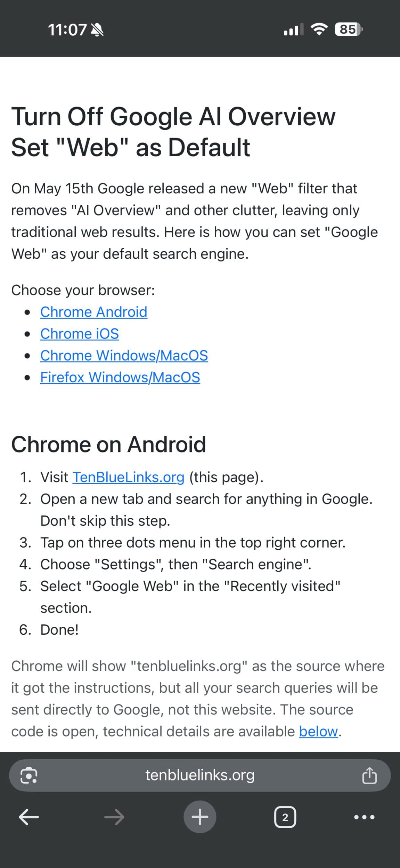Jump to technical details via 'below' link
400x868 pixels.
(318, 732)
